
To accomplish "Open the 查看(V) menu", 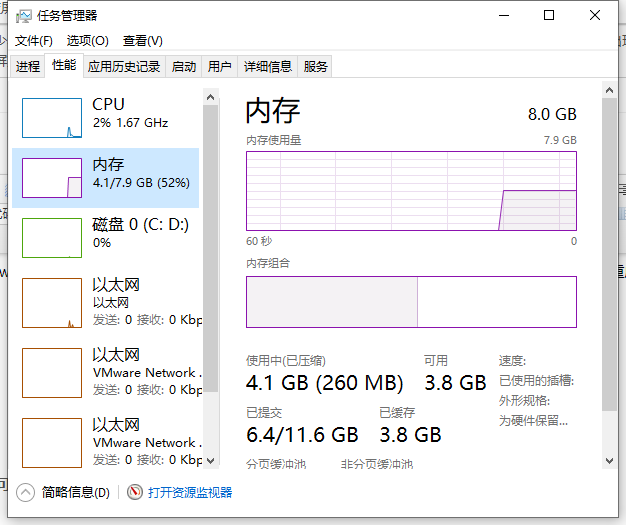I will point(143,41).
